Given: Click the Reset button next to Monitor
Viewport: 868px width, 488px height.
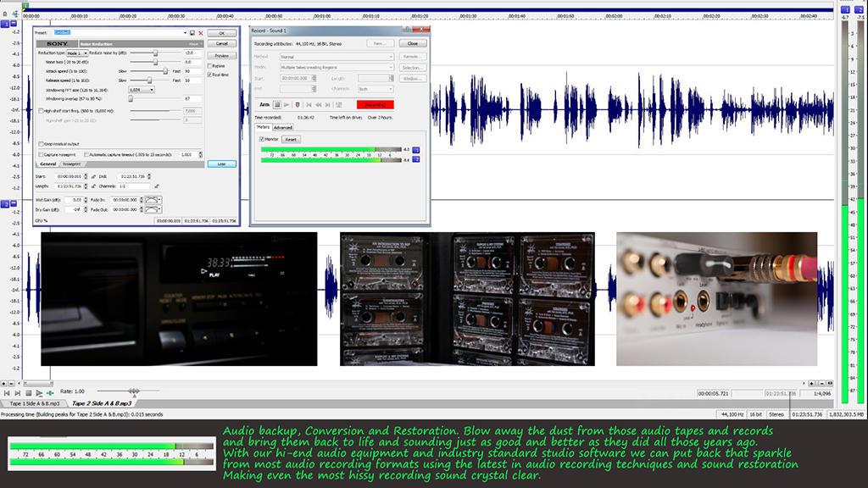Looking at the screenshot, I should (291, 139).
